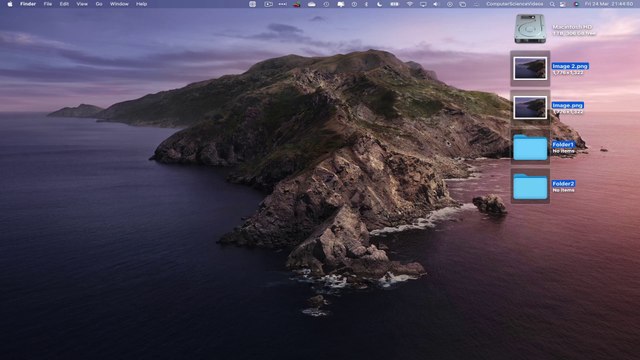The height and width of the screenshot is (360, 640).
Task: Open Control Center in menu bar
Action: coord(563,4)
